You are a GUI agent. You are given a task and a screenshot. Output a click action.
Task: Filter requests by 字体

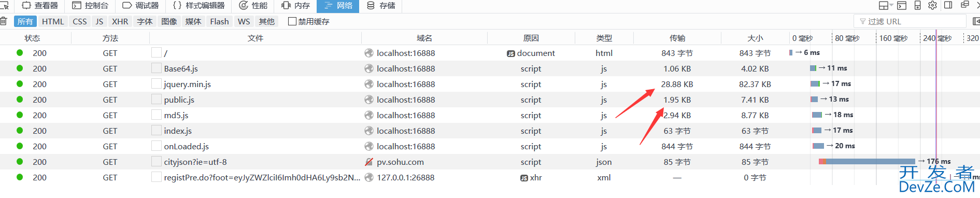(145, 21)
